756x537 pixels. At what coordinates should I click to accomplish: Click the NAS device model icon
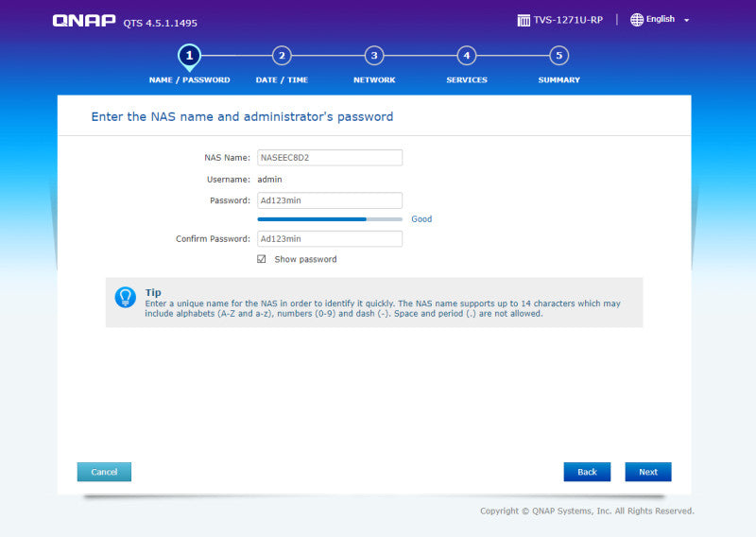click(524, 20)
